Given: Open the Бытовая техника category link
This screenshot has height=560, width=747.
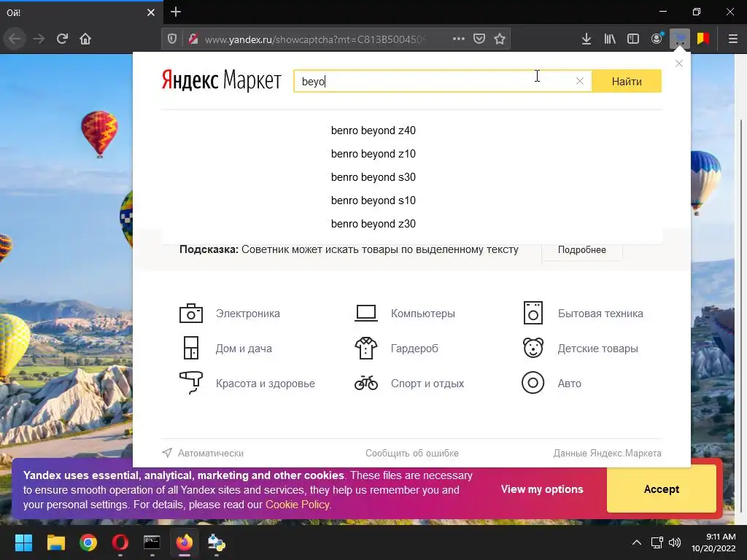Looking at the screenshot, I should [x=600, y=314].
